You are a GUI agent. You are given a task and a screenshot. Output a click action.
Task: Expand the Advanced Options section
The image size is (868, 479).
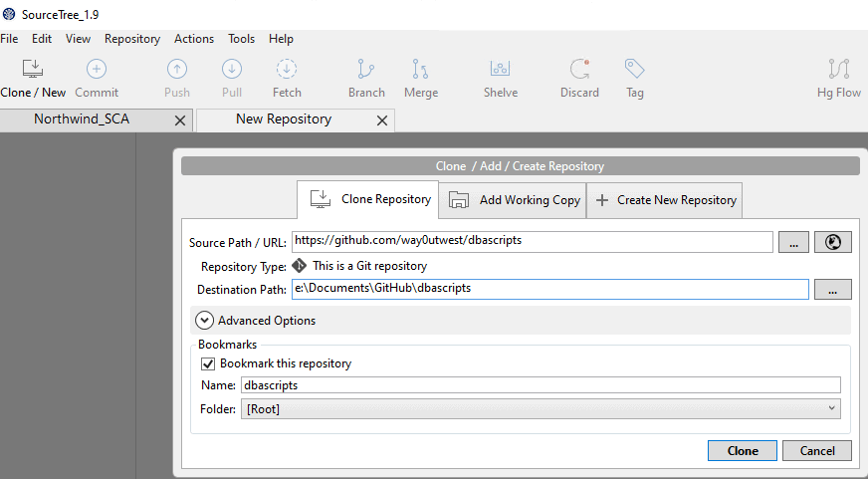204,320
